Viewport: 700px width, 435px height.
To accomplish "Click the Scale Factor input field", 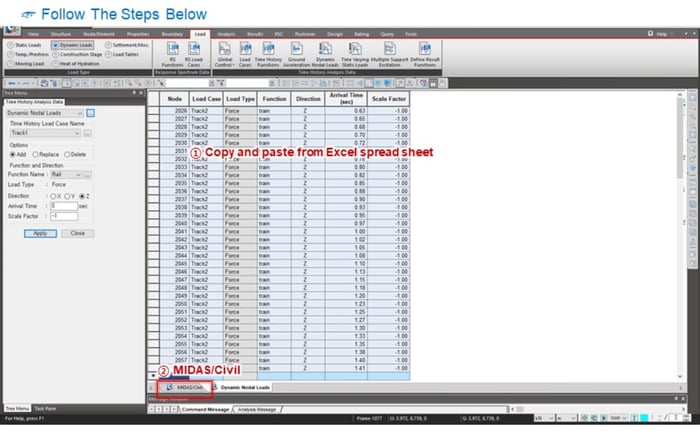I will (64, 217).
